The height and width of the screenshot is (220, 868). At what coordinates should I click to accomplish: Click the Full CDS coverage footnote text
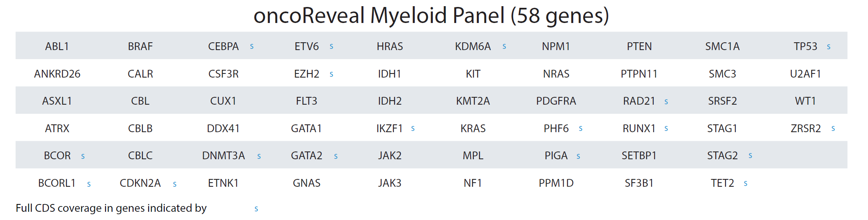111,208
